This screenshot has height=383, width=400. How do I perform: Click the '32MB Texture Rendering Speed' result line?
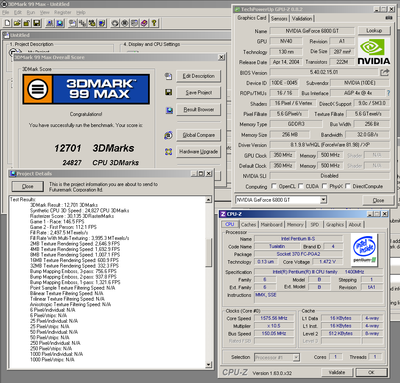tap(74, 266)
